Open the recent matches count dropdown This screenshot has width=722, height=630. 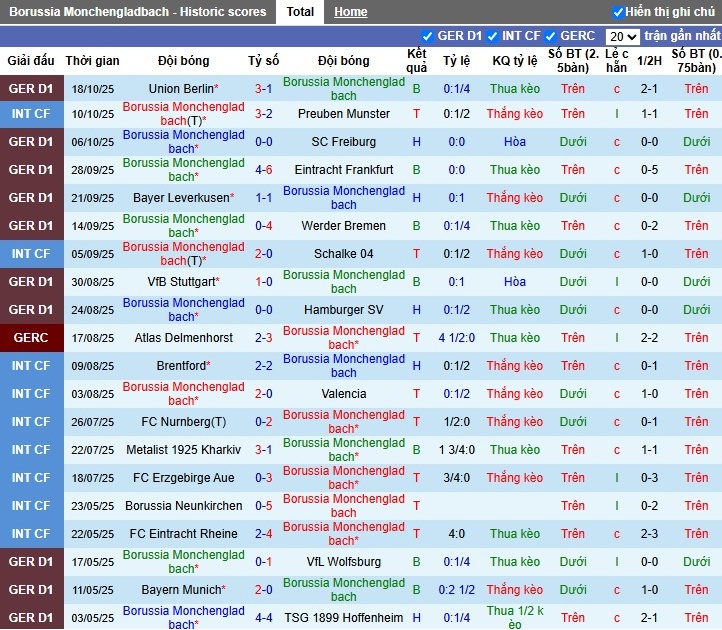click(x=621, y=36)
